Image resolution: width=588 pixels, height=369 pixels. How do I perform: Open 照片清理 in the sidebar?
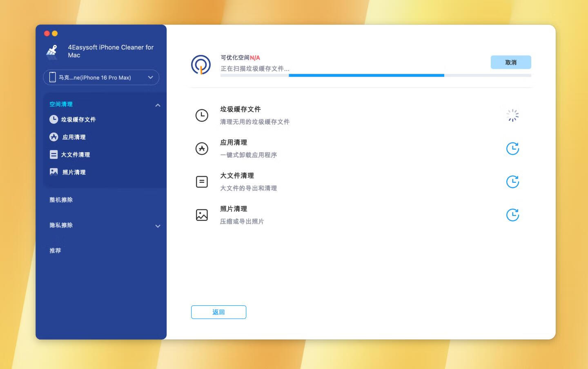pyautogui.click(x=74, y=172)
